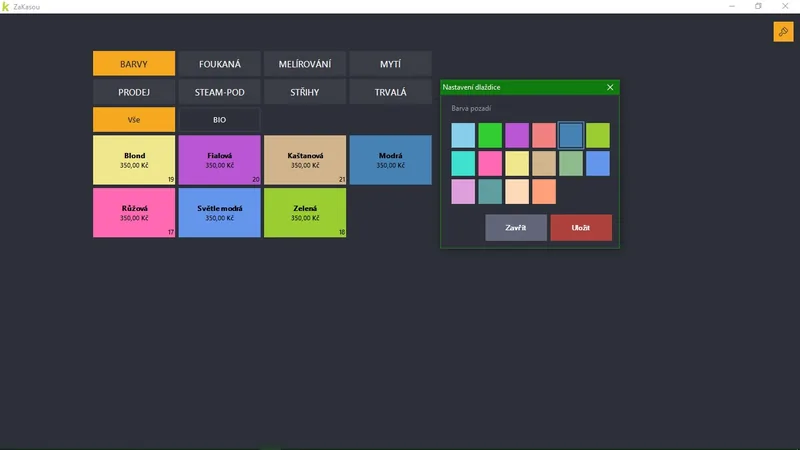This screenshot has height=450, width=800.
Task: Switch to the MELÍROVÁNÍ category
Action: click(x=305, y=64)
